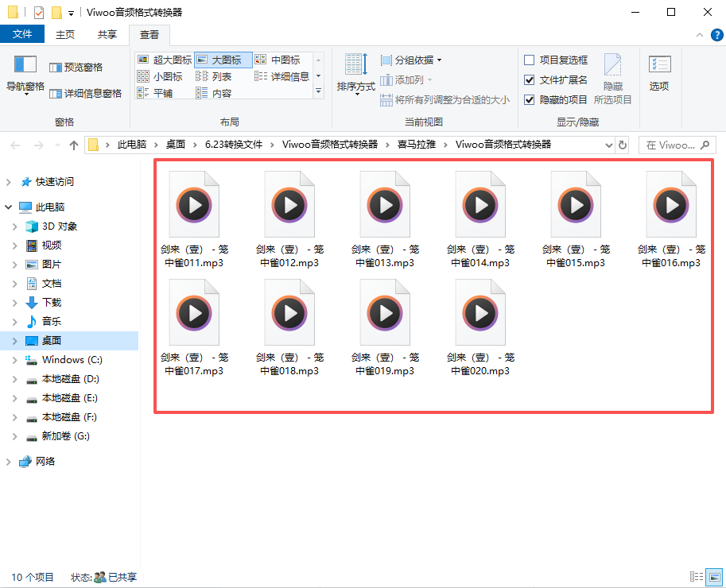Screen dimensions: 726x588
Task: Uncheck Hidden items (隐藏的项目)
Action: (556, 99)
